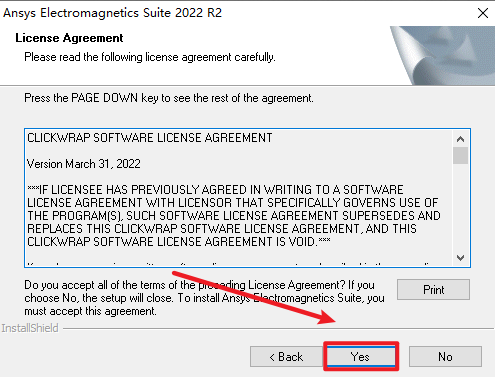
Task: Print the license agreement
Action: (433, 290)
